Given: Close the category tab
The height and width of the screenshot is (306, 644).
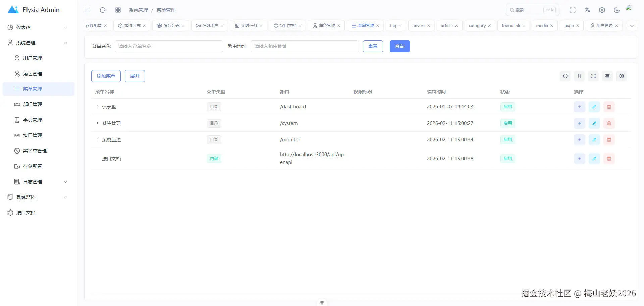Looking at the screenshot, I should click(x=489, y=26).
